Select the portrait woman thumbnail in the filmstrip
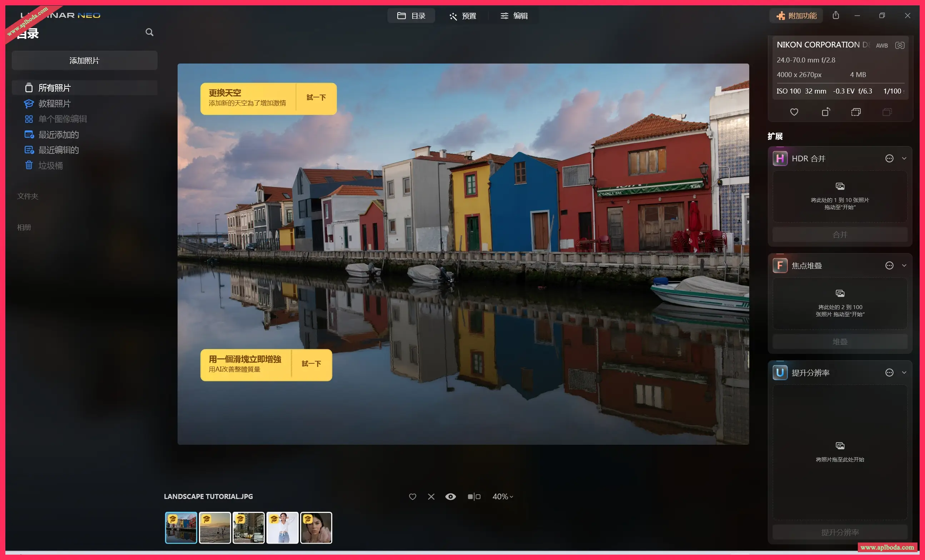The width and height of the screenshot is (925, 560). (x=317, y=528)
